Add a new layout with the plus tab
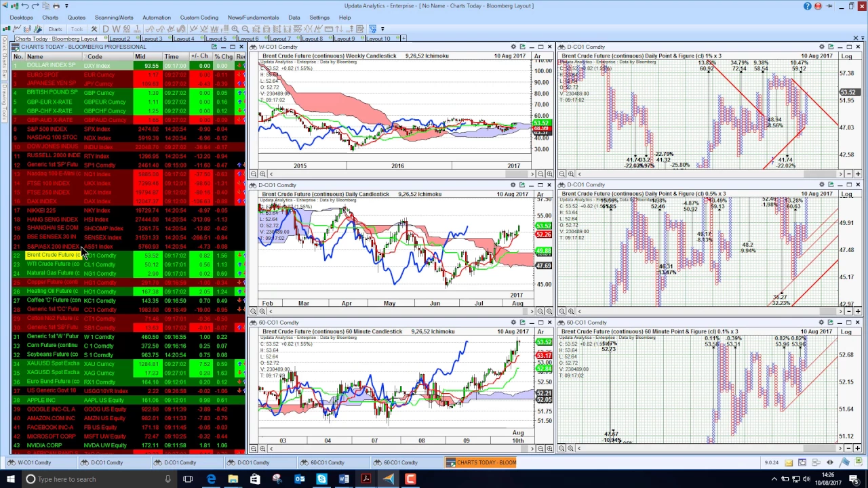 403,39
